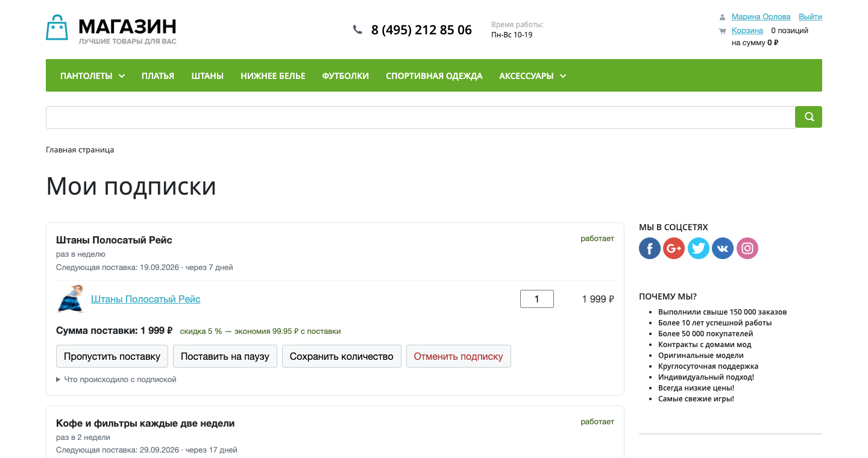Click the МАГАЗИН logo text
This screenshot has width=868, height=458.
127,26
